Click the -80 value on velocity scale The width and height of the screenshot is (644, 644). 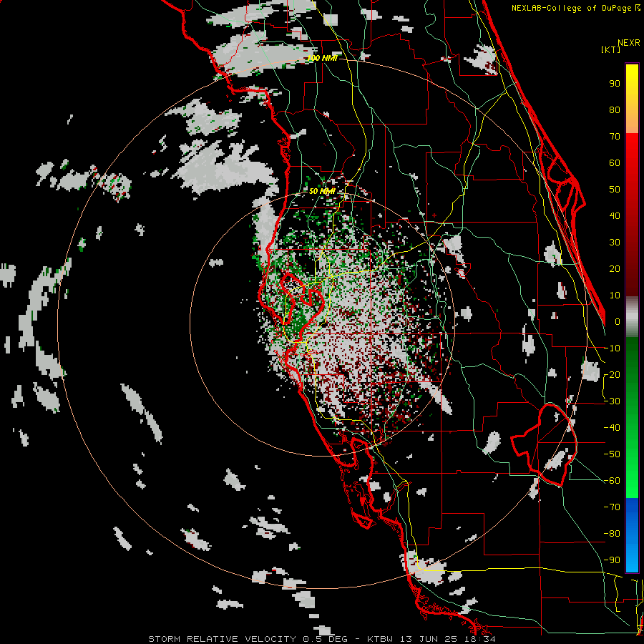(x=612, y=534)
